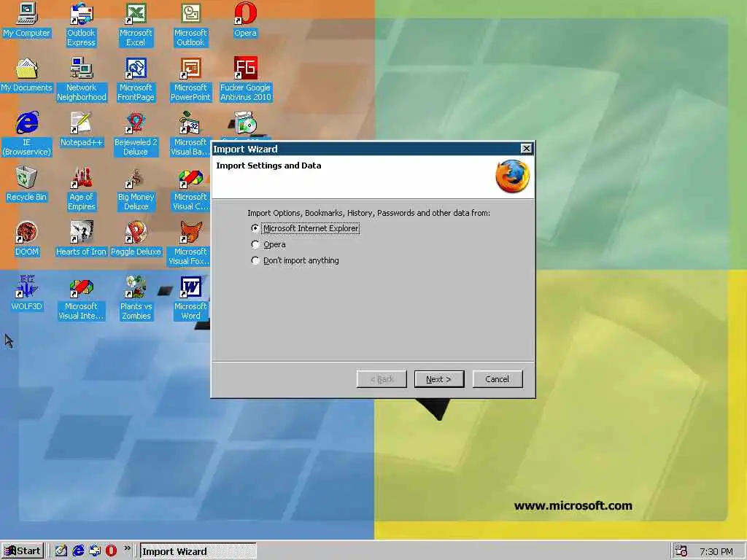Screen dimensions: 747x560
Task: Launch Outlook Express from Quick Launch
Action: tap(95, 551)
